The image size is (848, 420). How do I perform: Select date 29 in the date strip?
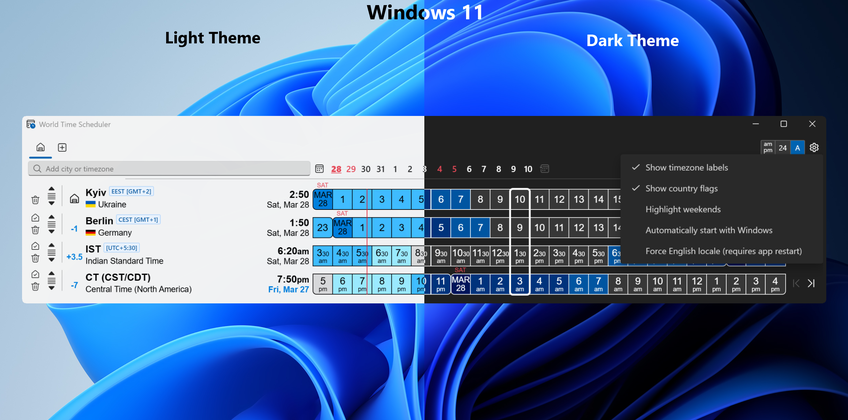351,169
